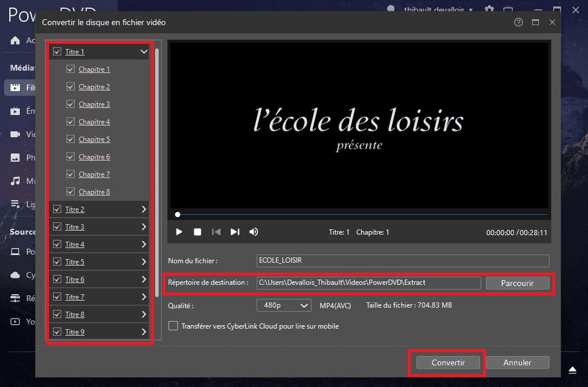Screen dimensions: 588x387
Task: Open PowerDVD settings gear icon
Action: 489,9
